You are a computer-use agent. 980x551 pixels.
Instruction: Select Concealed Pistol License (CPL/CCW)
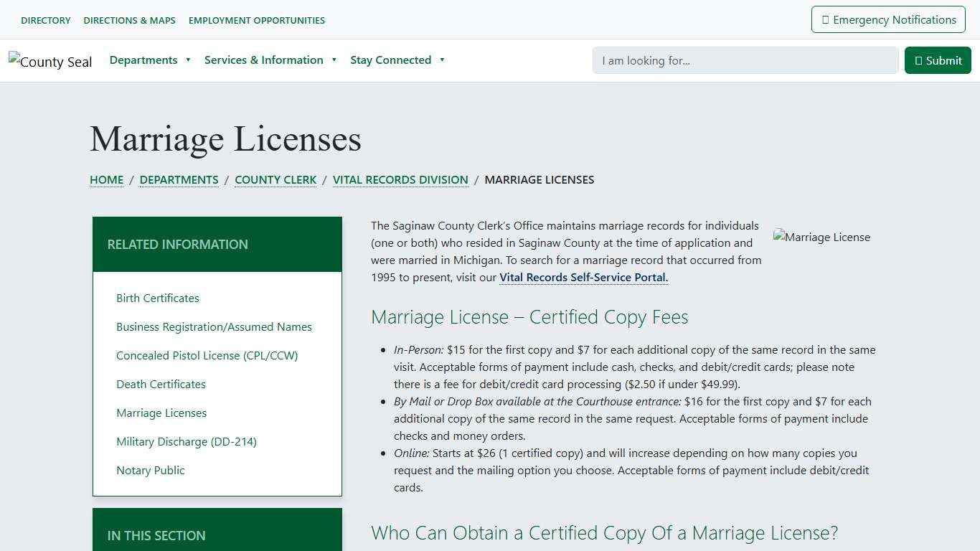(x=207, y=355)
